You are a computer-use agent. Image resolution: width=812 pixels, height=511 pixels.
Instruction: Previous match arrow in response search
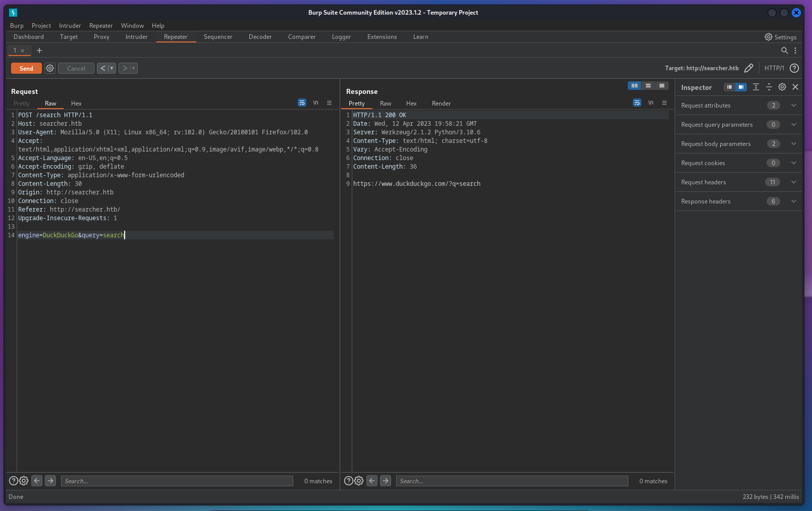coord(372,481)
